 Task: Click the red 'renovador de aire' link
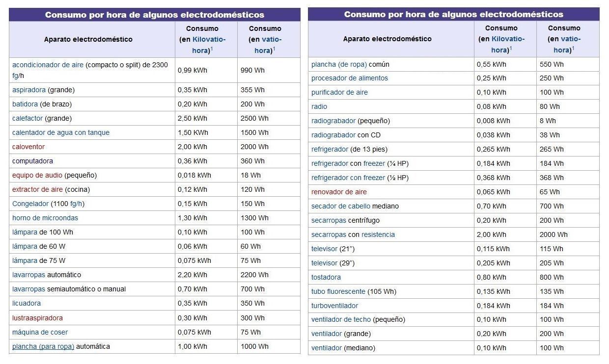339,192
